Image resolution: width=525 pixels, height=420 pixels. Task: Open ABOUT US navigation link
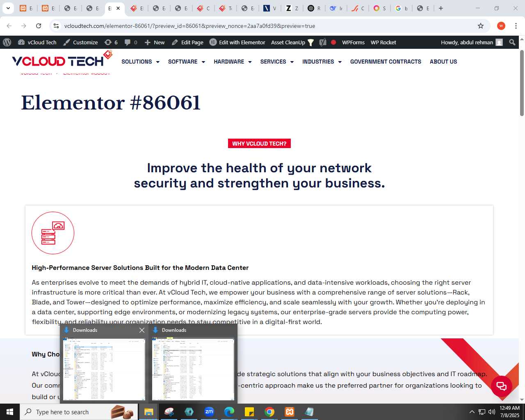click(x=443, y=62)
